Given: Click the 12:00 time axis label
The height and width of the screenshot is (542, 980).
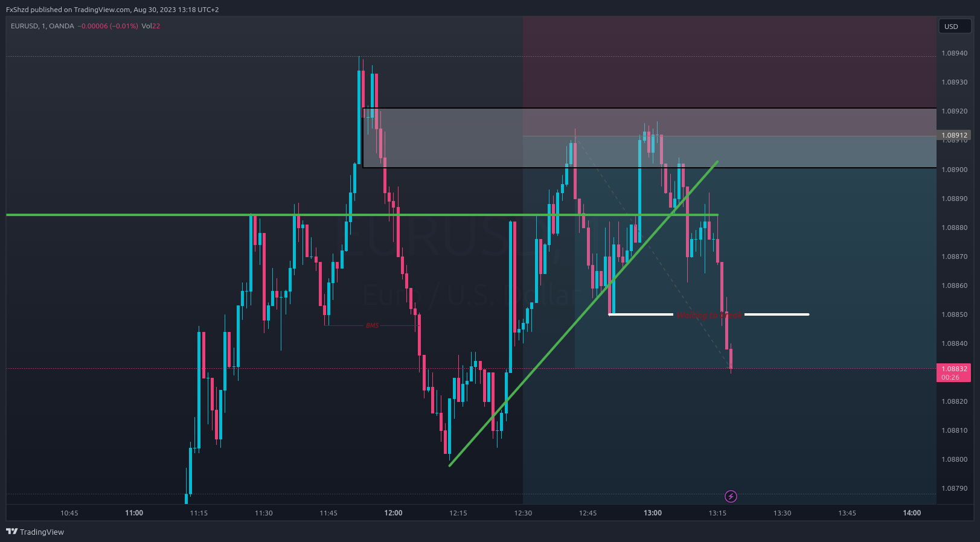Looking at the screenshot, I should pos(393,513).
